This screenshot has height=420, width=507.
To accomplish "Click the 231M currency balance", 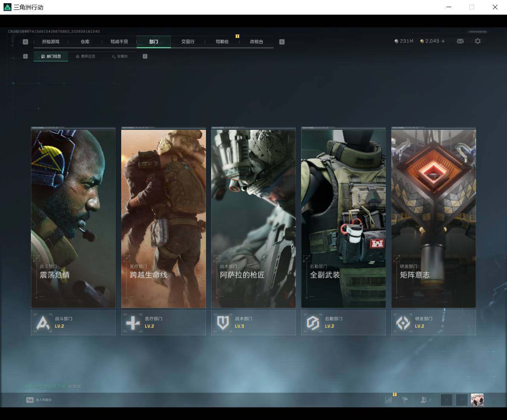I will pyautogui.click(x=407, y=41).
